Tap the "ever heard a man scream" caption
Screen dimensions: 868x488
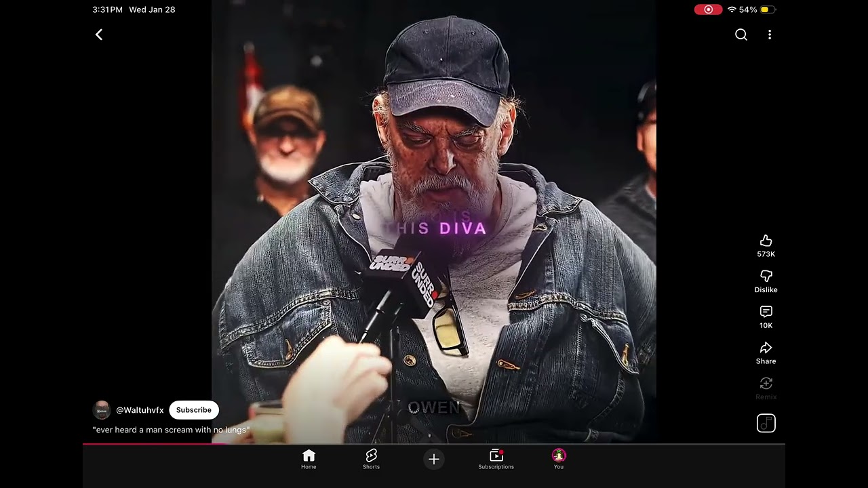[171, 430]
